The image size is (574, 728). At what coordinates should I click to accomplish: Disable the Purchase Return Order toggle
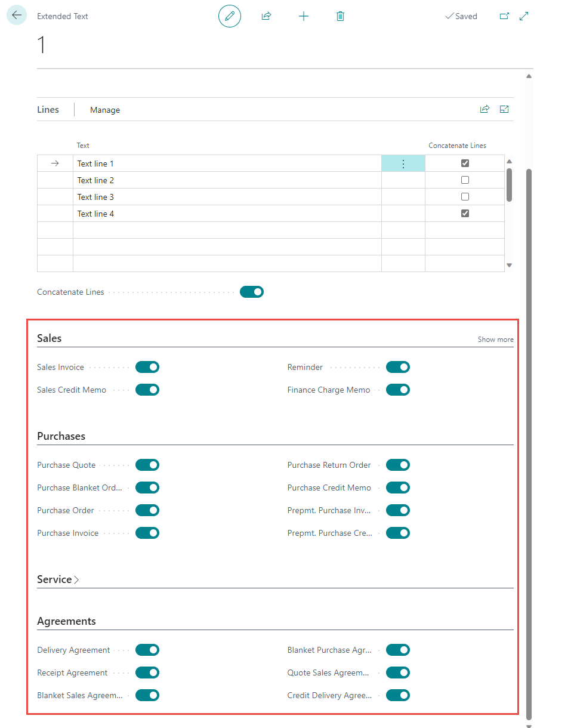(398, 465)
